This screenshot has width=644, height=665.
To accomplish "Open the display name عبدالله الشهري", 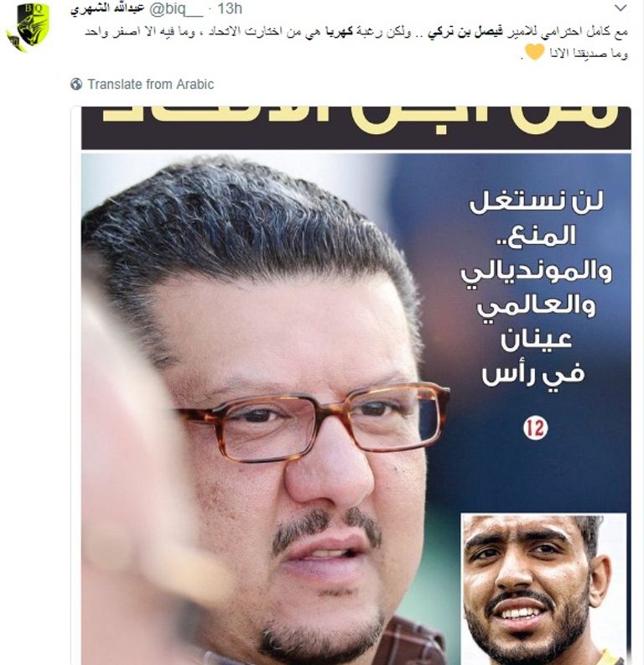I will click(x=107, y=8).
